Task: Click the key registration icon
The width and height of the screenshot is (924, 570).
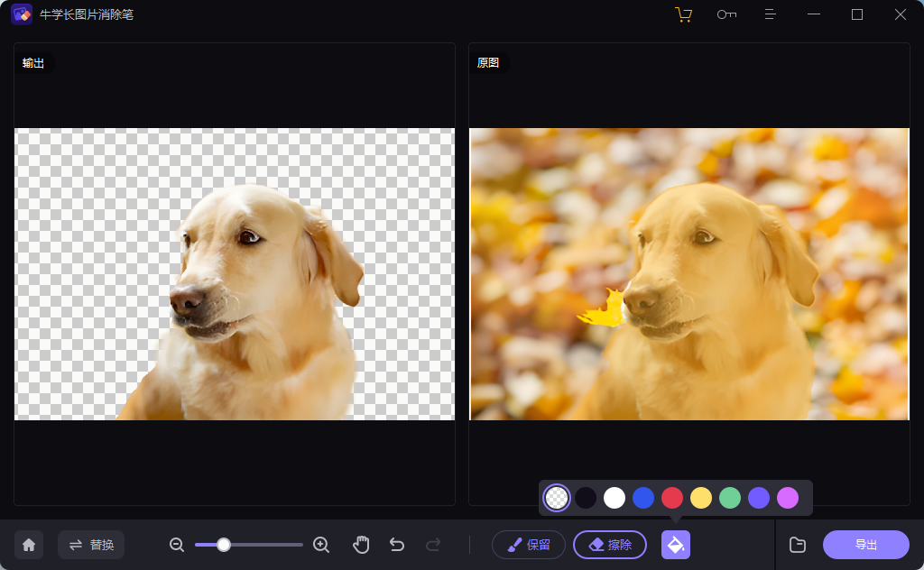Action: tap(726, 14)
